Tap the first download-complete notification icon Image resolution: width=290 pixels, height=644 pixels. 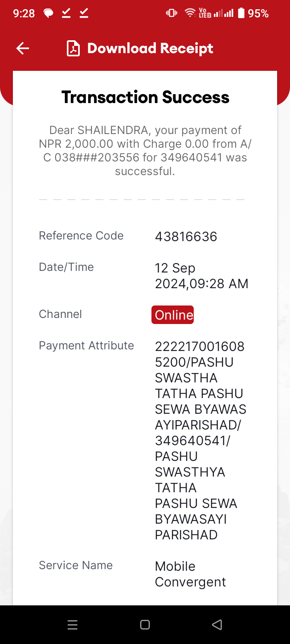pos(66,13)
